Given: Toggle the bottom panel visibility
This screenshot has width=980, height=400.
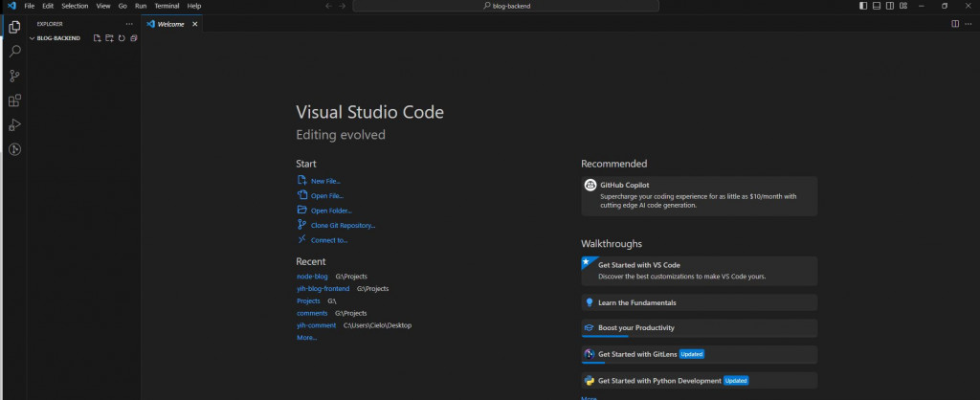Looking at the screenshot, I should pyautogui.click(x=877, y=6).
